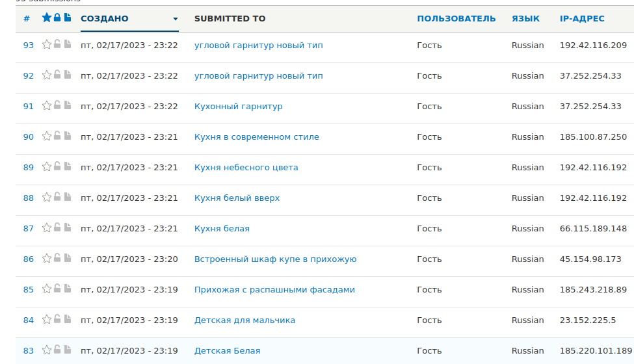Toggle sort arrow on Создано column
The image size is (634, 364).
175,19
